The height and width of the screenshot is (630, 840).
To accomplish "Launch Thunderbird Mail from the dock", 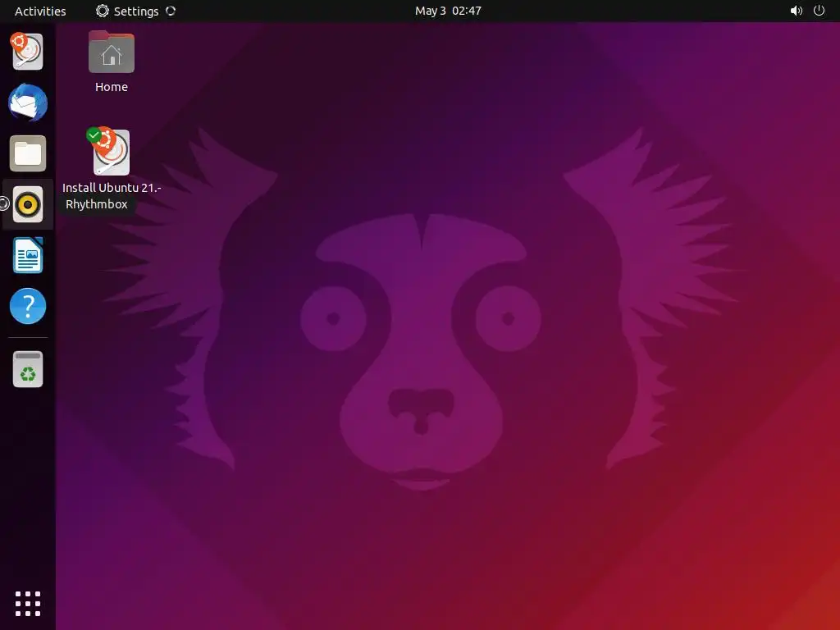I will pyautogui.click(x=28, y=103).
